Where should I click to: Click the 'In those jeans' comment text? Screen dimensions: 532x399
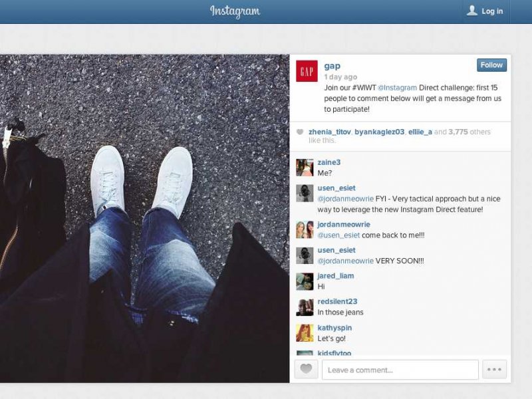click(340, 312)
